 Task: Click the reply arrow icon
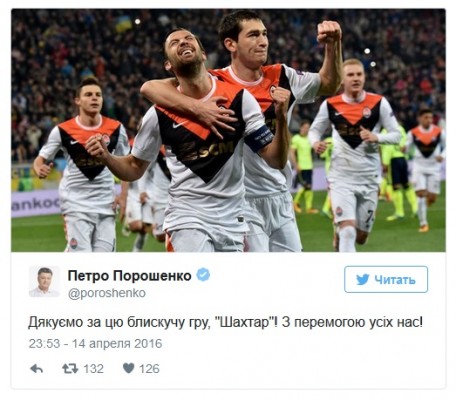pos(37,369)
